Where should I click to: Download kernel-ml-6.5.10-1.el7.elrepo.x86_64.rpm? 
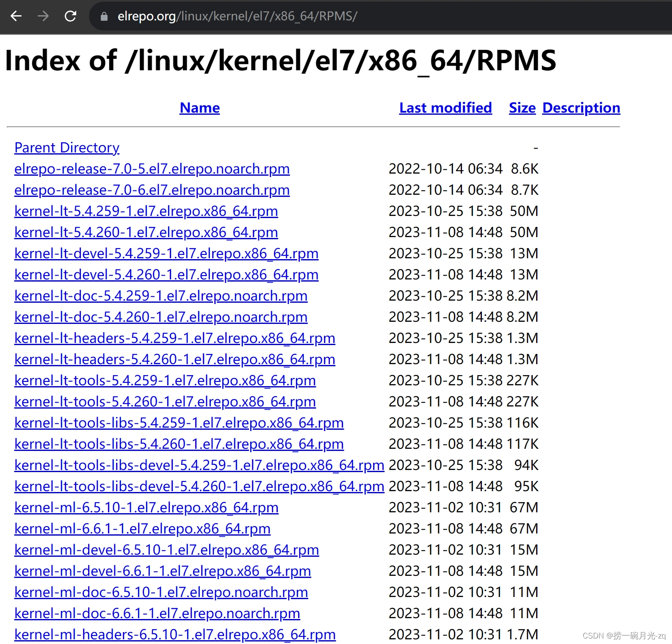(147, 508)
